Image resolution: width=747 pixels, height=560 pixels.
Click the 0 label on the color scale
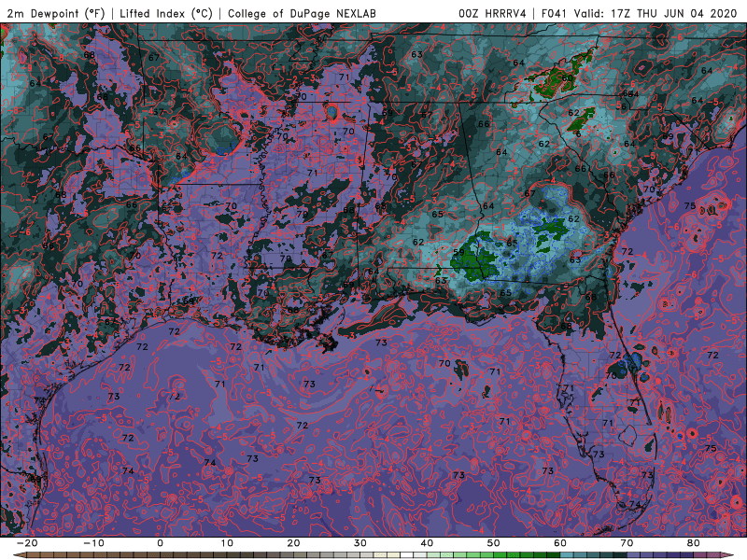[160, 543]
